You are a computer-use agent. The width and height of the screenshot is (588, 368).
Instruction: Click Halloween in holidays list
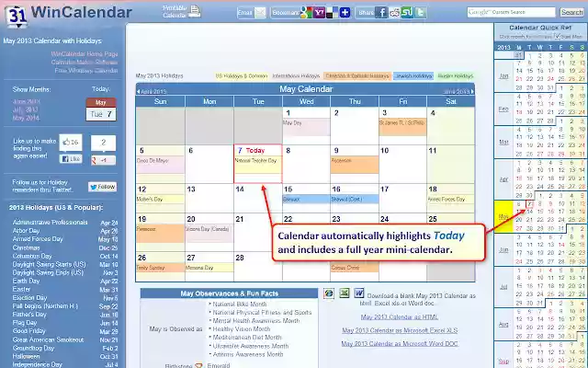pos(26,356)
